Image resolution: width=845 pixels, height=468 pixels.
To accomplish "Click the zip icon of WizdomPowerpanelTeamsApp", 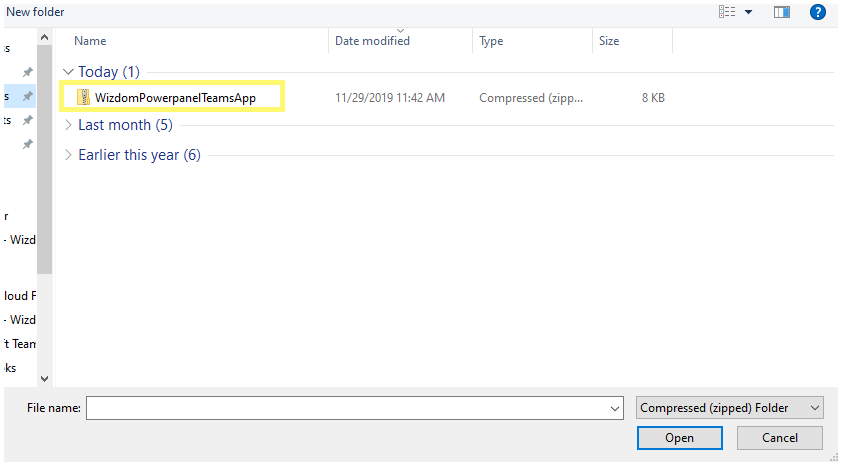I will [84, 97].
